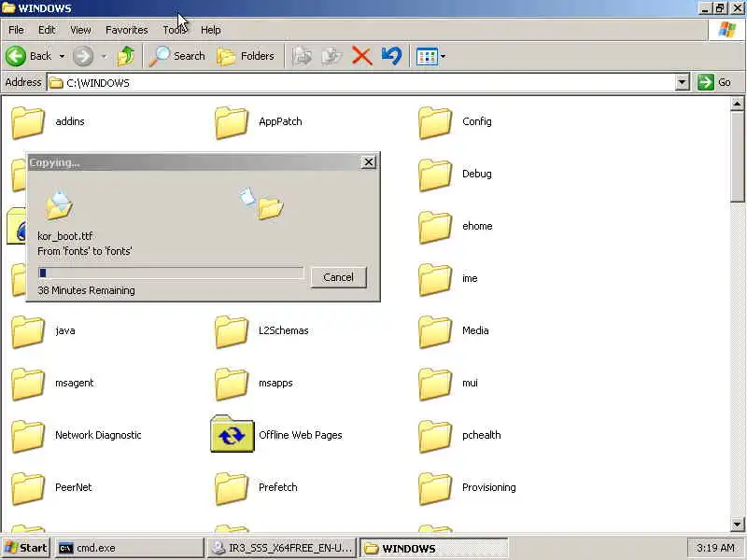The image size is (747, 560).
Task: Open the View menu
Action: [x=80, y=30]
